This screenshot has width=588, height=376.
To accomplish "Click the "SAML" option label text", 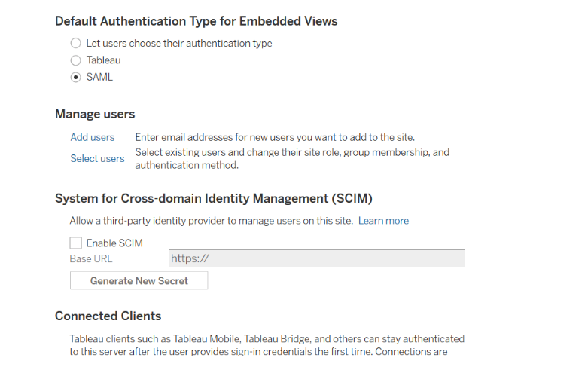I will (99, 77).
